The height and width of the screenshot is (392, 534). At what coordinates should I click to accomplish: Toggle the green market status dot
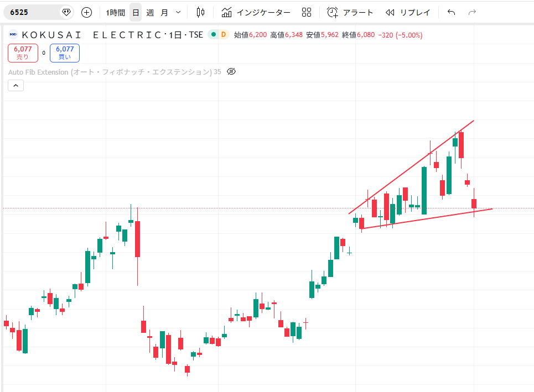pyautogui.click(x=214, y=35)
